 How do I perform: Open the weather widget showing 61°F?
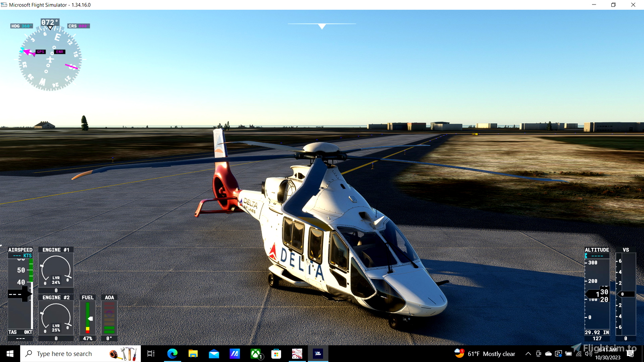(x=484, y=354)
